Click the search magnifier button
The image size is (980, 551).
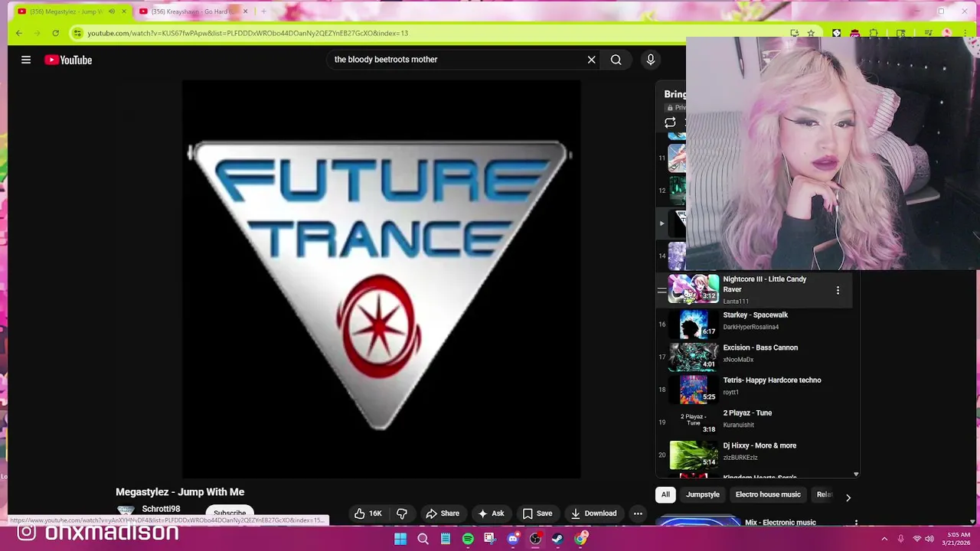point(616,60)
